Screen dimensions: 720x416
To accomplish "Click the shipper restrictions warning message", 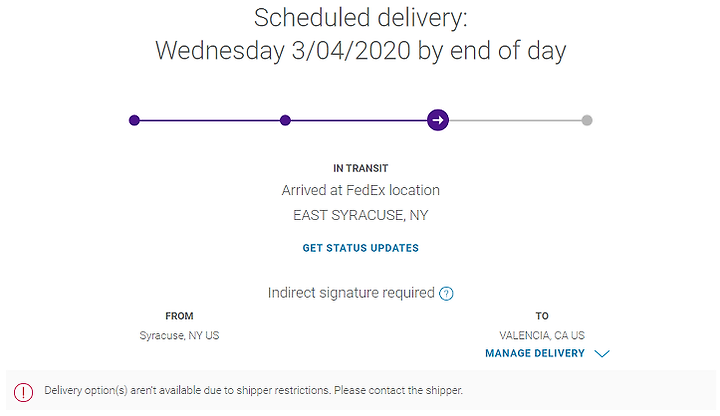I will click(253, 390).
